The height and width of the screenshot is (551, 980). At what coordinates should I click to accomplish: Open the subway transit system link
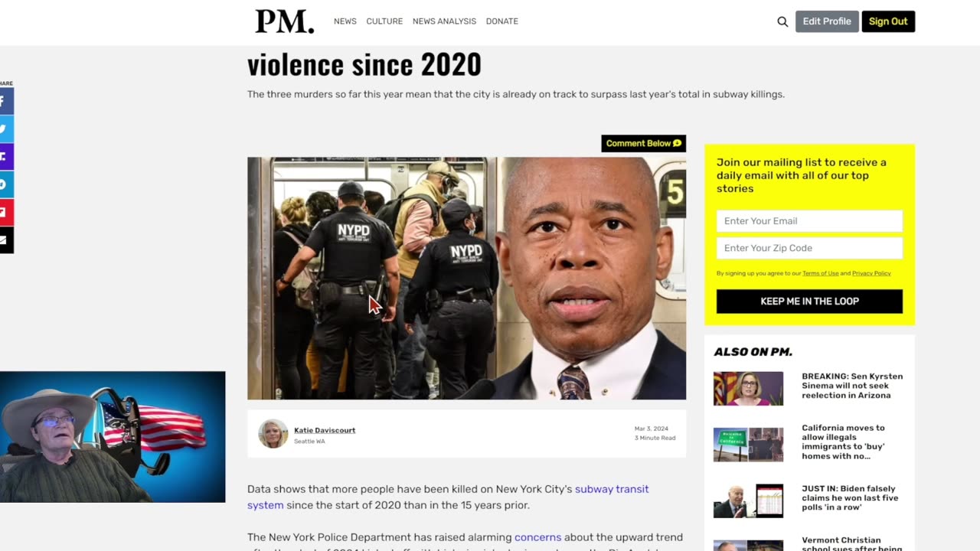tap(448, 497)
